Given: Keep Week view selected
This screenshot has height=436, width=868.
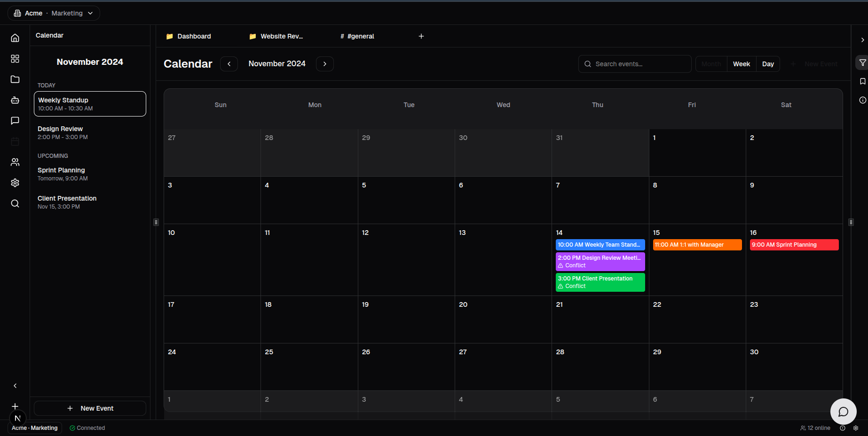Looking at the screenshot, I should 742,63.
